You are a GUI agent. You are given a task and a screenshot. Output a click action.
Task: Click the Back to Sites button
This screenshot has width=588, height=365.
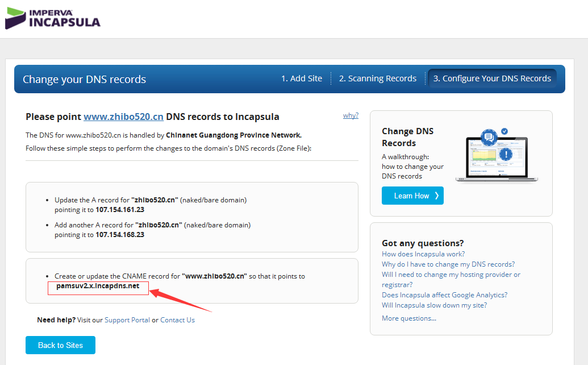[60, 345]
